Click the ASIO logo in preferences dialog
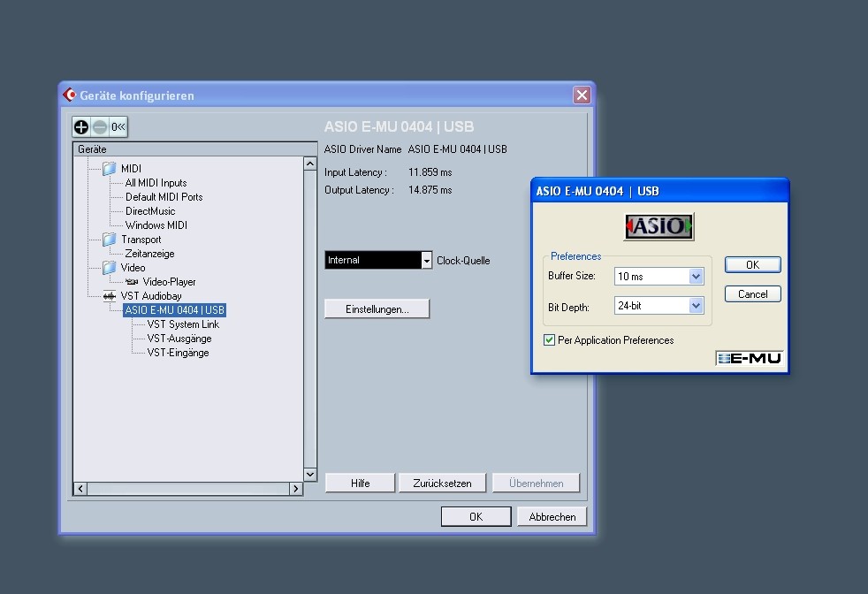 click(659, 226)
